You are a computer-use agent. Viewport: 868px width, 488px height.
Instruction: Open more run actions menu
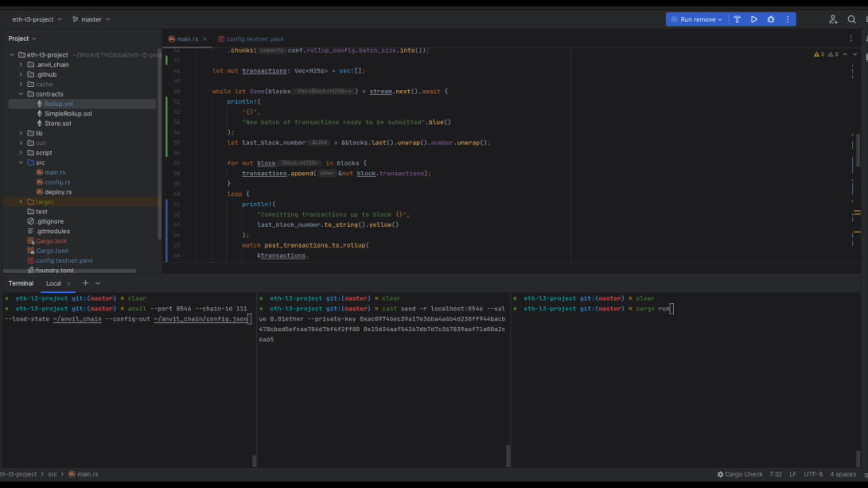pyautogui.click(x=788, y=19)
